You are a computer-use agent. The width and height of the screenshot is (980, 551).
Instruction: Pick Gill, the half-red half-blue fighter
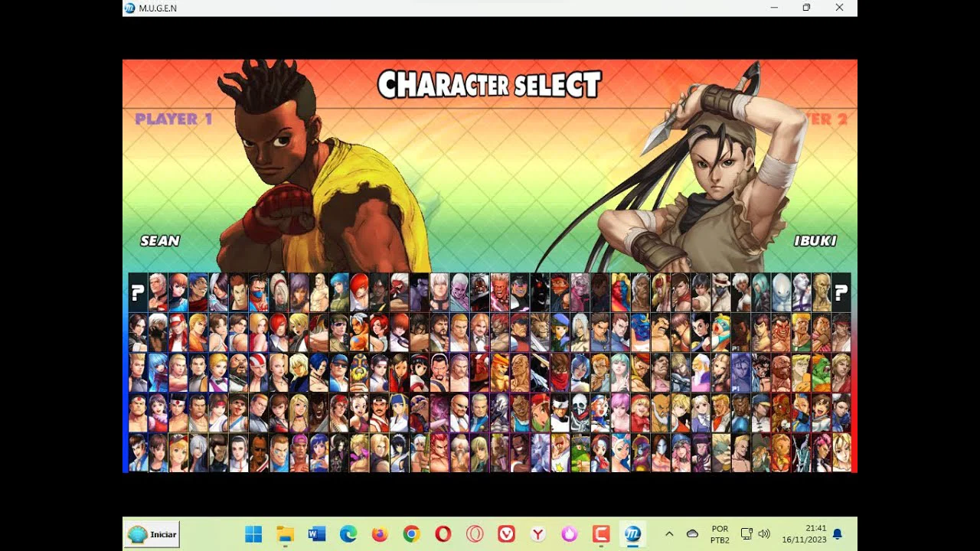[x=619, y=292]
